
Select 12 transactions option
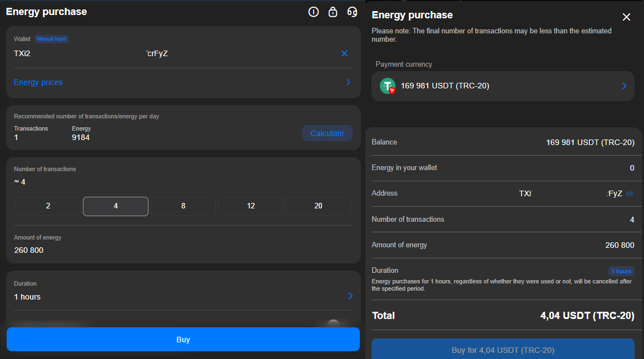tap(250, 206)
